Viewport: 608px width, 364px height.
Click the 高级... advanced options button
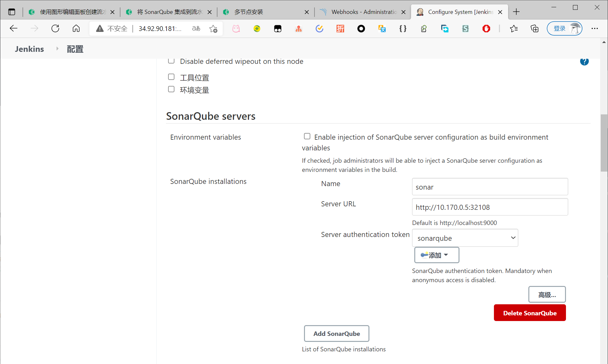point(547,294)
